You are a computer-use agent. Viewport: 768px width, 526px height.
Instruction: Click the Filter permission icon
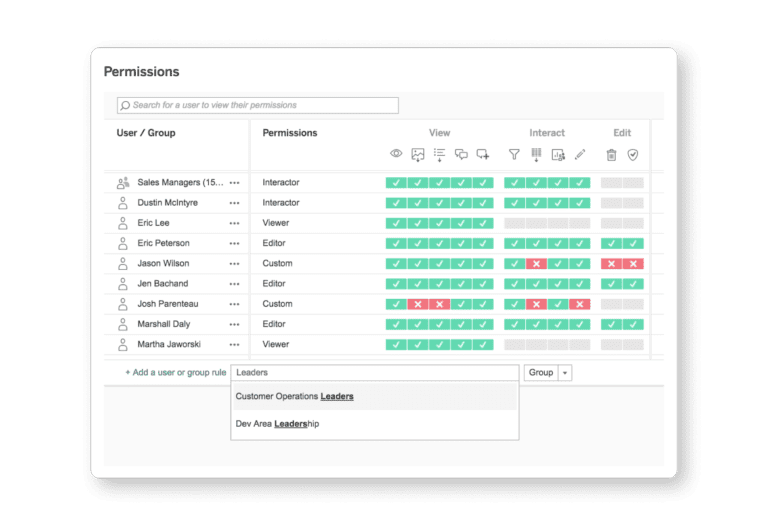(514, 155)
